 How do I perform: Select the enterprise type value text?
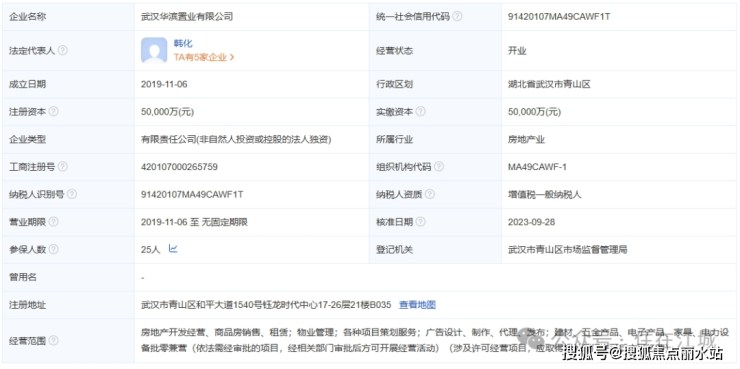click(x=236, y=139)
